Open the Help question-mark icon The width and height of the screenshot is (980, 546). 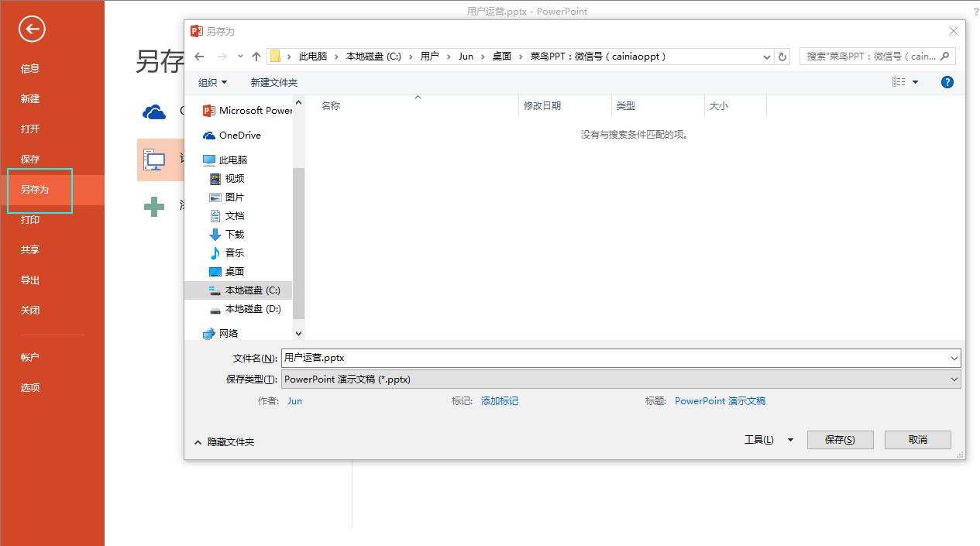tap(947, 81)
